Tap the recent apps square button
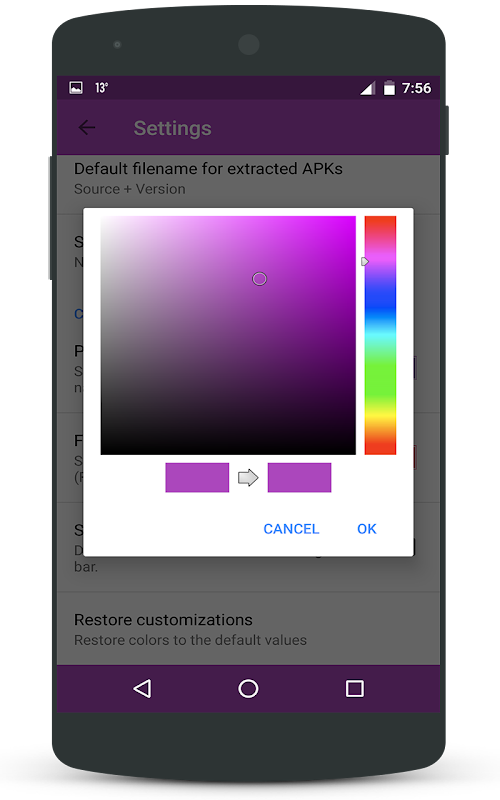500x800 pixels. pyautogui.click(x=355, y=688)
